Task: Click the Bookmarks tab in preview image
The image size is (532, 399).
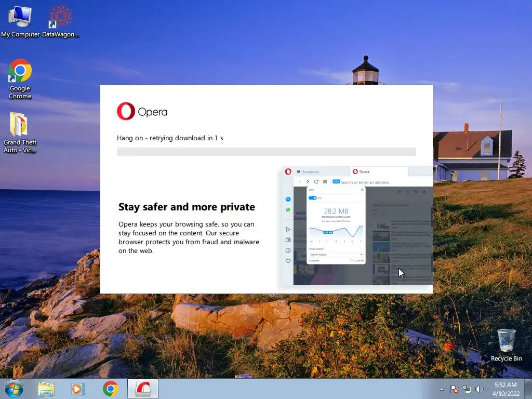Action: pyautogui.click(x=308, y=171)
